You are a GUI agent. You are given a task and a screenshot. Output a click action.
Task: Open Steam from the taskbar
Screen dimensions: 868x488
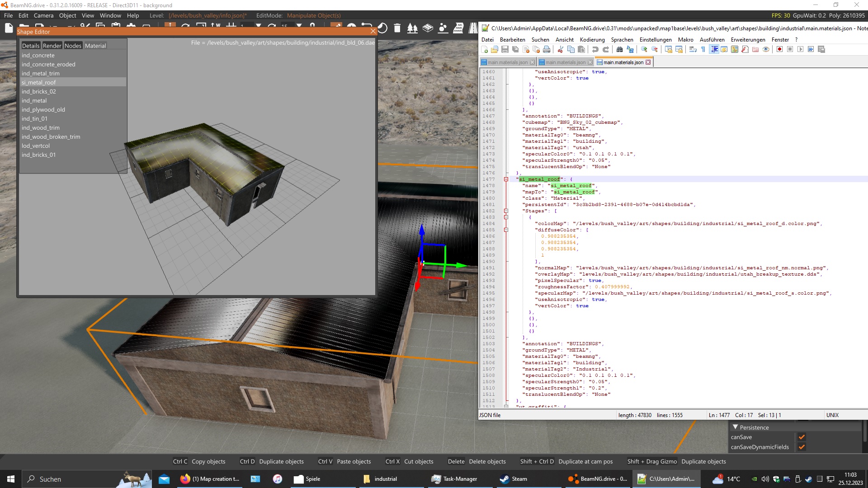514,479
